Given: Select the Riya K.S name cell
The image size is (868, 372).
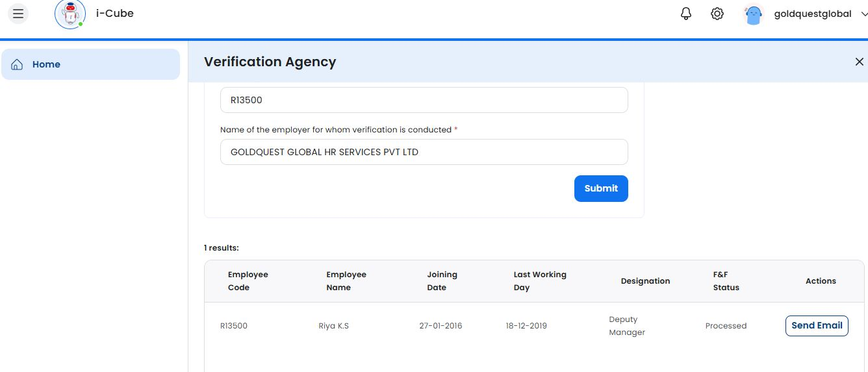Looking at the screenshot, I should click(x=333, y=326).
